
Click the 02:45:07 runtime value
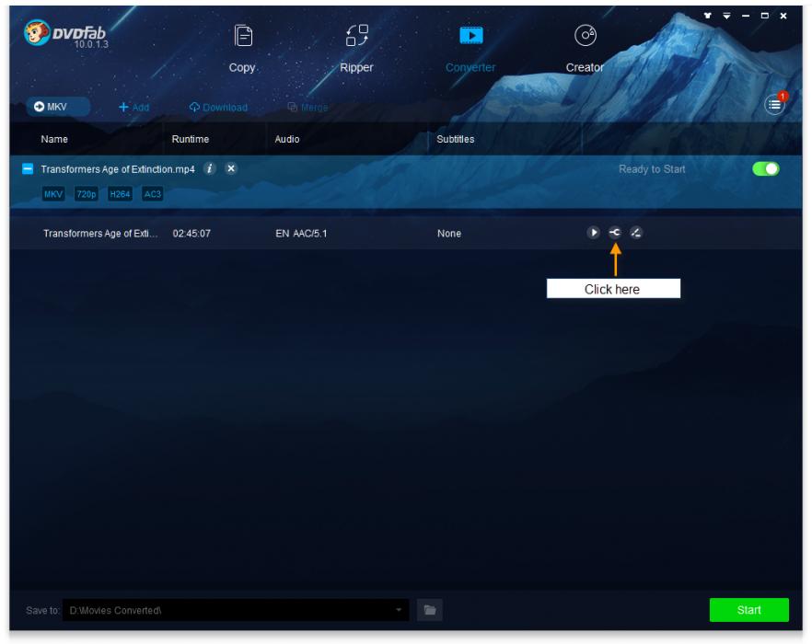click(191, 234)
